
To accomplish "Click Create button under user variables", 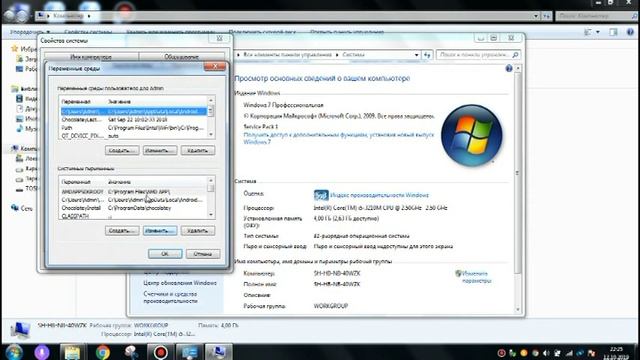I will [x=122, y=150].
